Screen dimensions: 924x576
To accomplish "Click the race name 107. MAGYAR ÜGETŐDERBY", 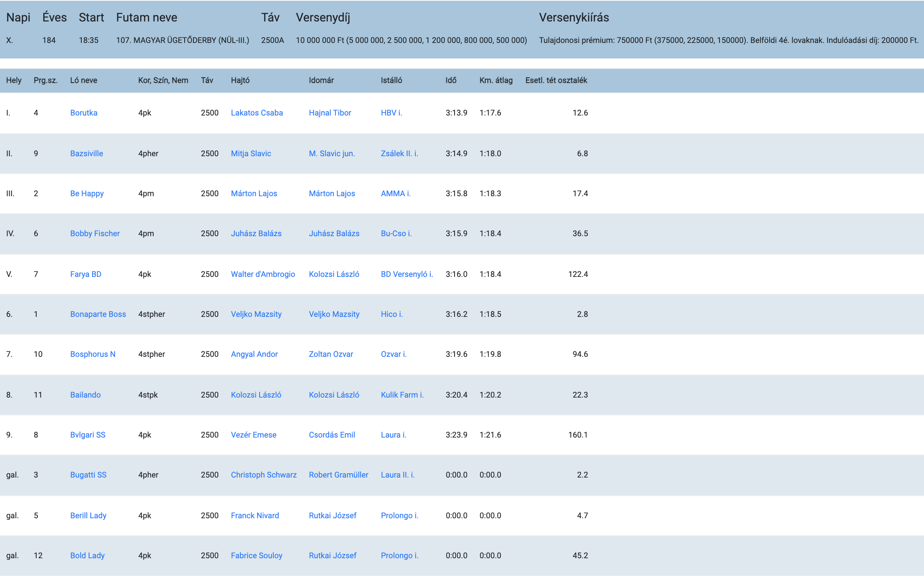I will pos(183,40).
